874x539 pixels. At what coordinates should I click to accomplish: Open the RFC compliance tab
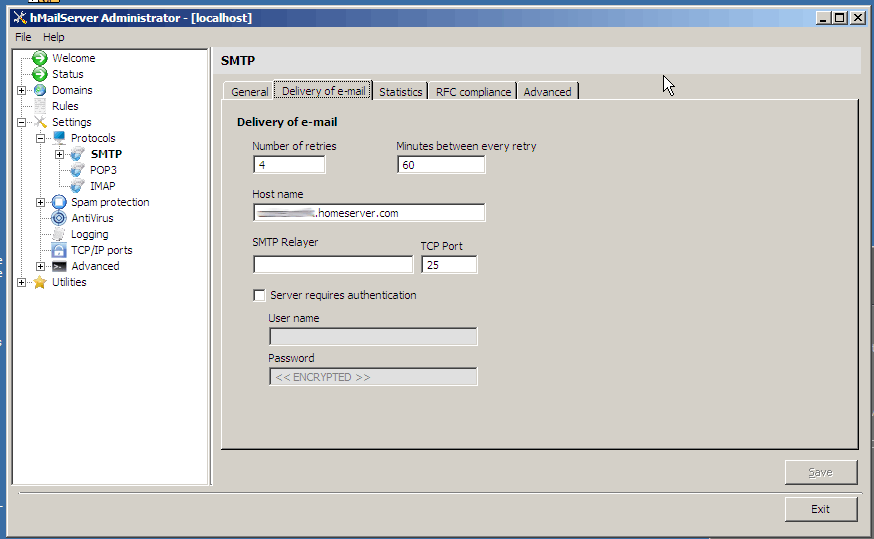pyautogui.click(x=473, y=92)
